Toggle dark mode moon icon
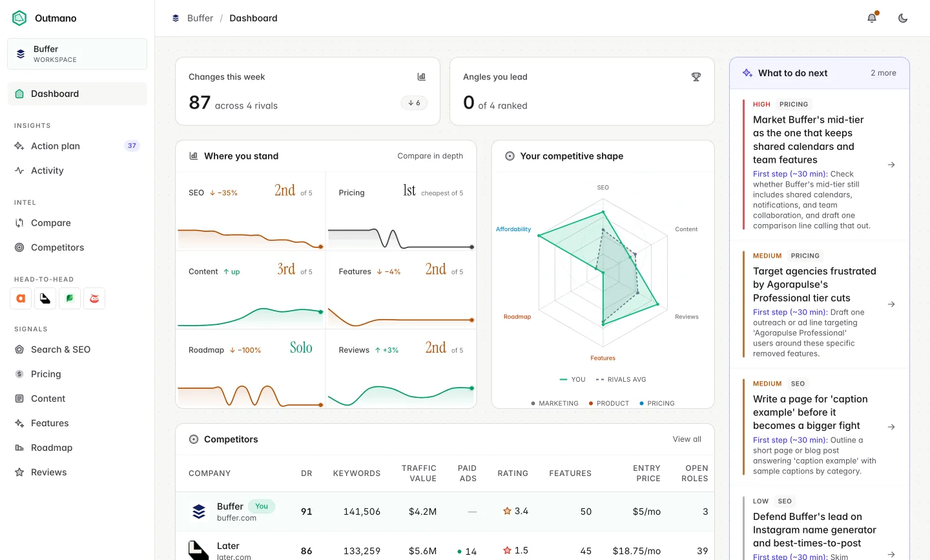Screen dimensions: 930x560 [903, 18]
